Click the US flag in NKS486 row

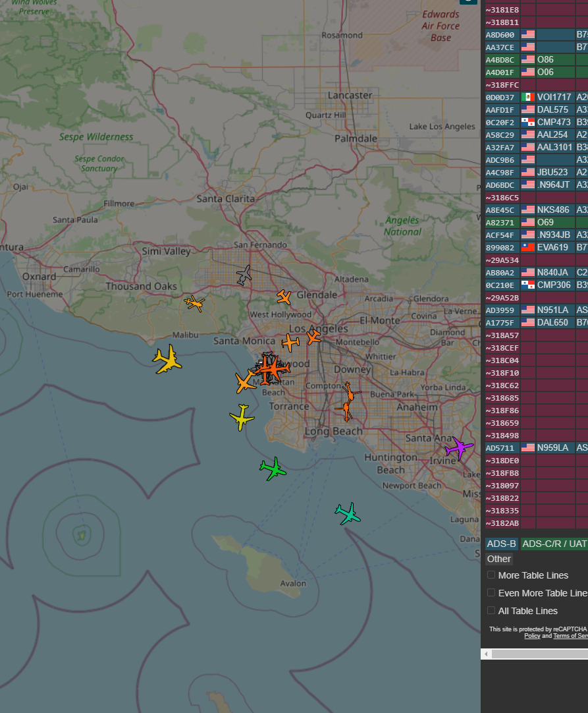coord(527,210)
